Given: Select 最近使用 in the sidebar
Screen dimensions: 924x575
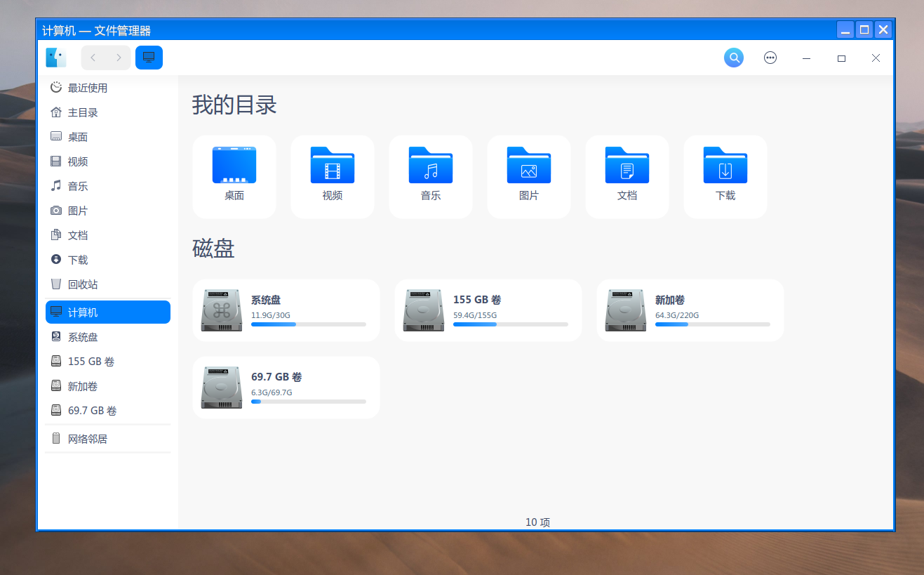Looking at the screenshot, I should 87,88.
